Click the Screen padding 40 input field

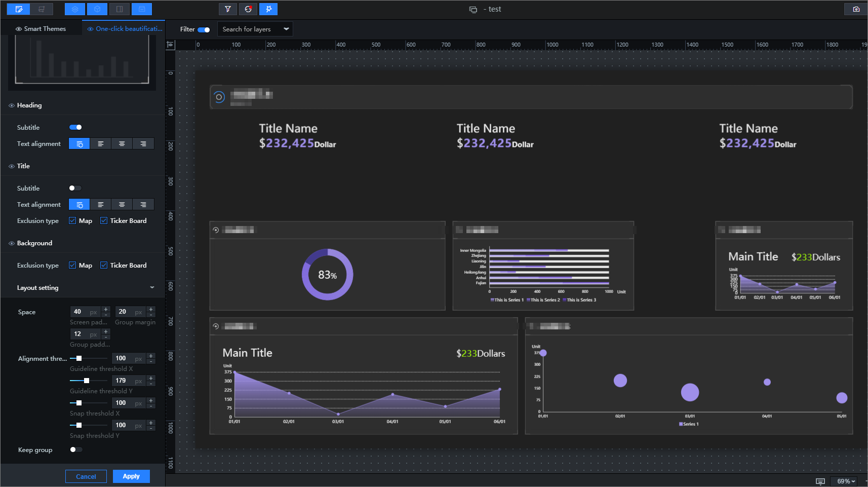pyautogui.click(x=86, y=312)
